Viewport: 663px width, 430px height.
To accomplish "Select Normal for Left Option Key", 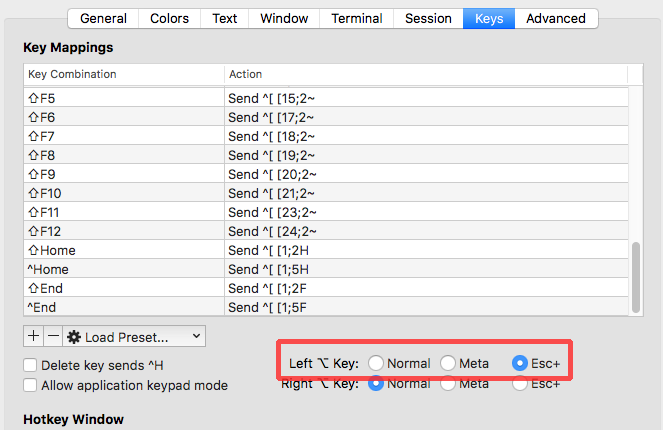I will pyautogui.click(x=376, y=363).
